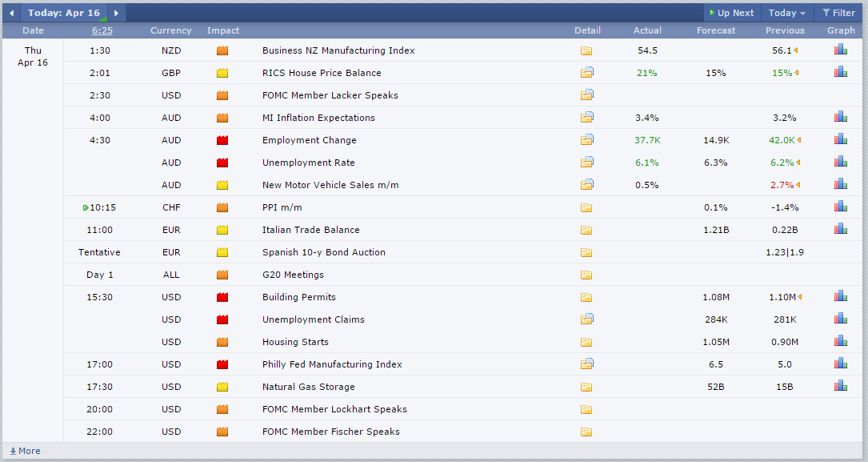Open detail folder for Business NZ Manufacturing Index

pyautogui.click(x=586, y=51)
